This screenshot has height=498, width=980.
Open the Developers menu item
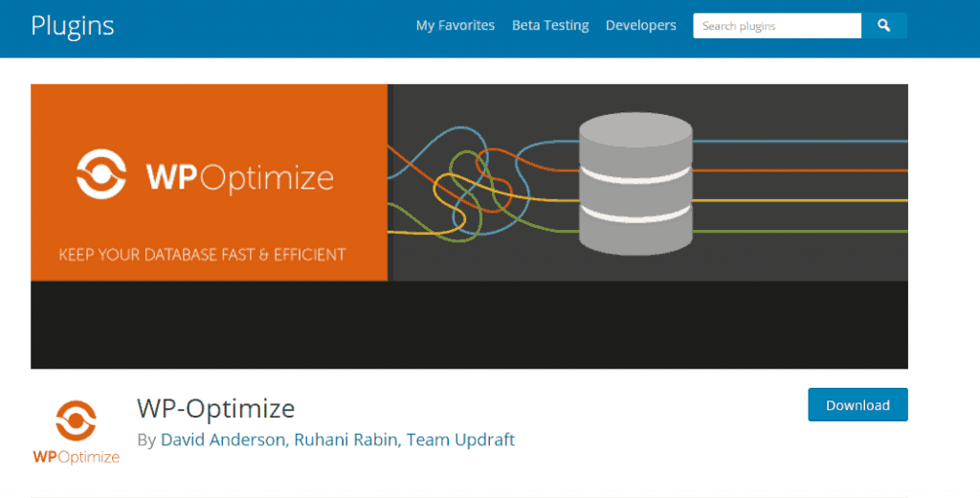tap(640, 26)
